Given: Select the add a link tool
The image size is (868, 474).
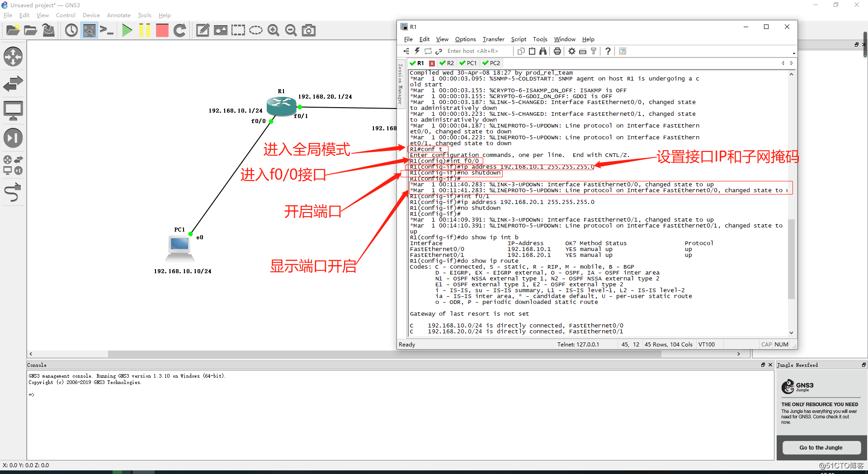Looking at the screenshot, I should pos(13,192).
